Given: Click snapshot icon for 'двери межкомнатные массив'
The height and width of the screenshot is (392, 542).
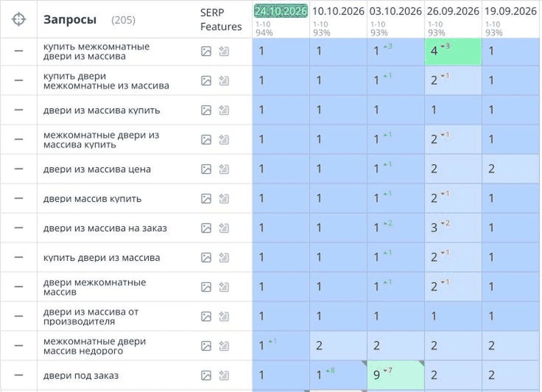Looking at the screenshot, I should (224, 287).
